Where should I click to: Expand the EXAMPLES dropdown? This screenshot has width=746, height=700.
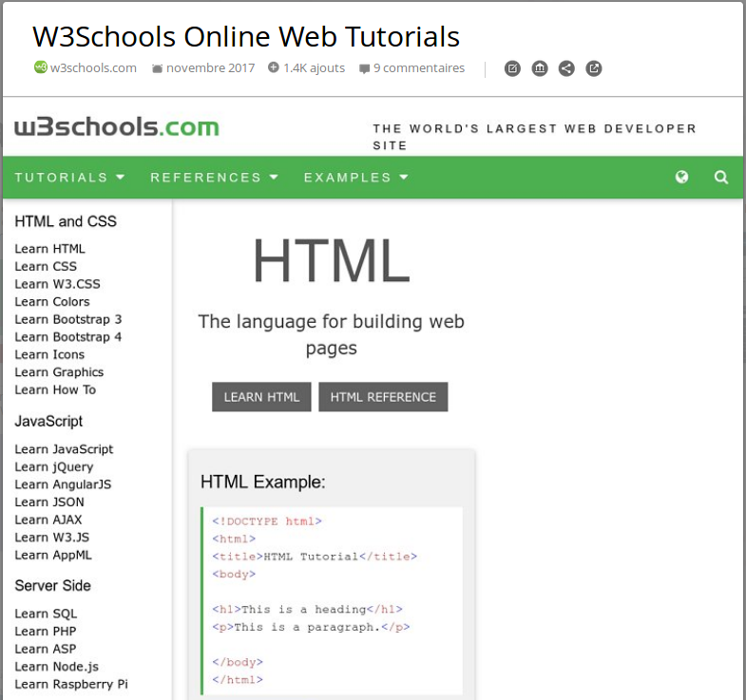click(355, 178)
